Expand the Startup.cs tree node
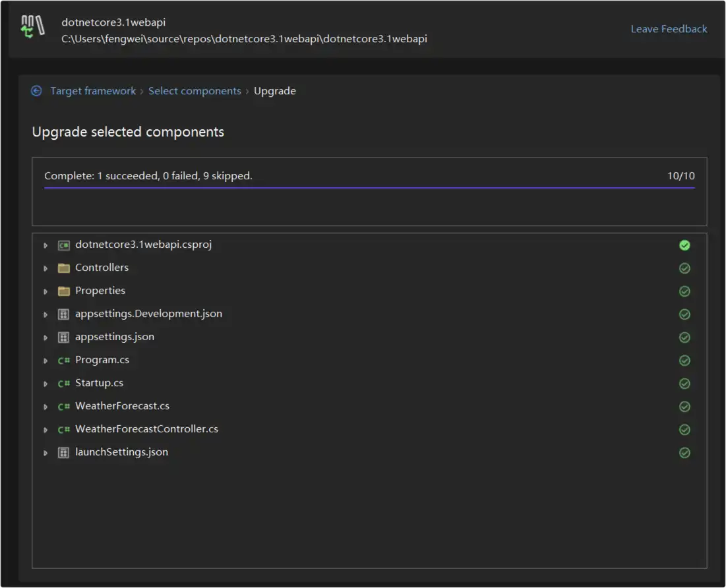 [45, 383]
